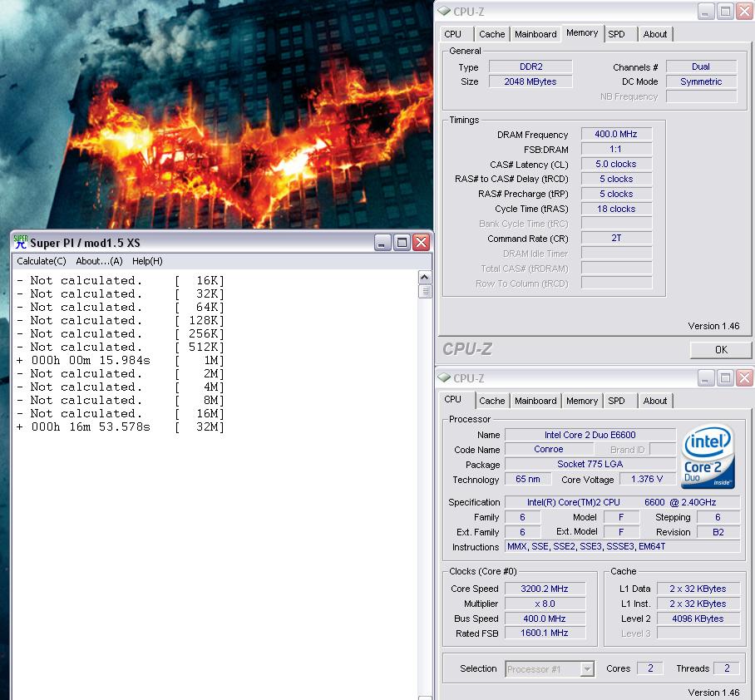Switch to Cache tab in upper CPU-Z window
This screenshot has height=700, width=755.
[x=492, y=34]
